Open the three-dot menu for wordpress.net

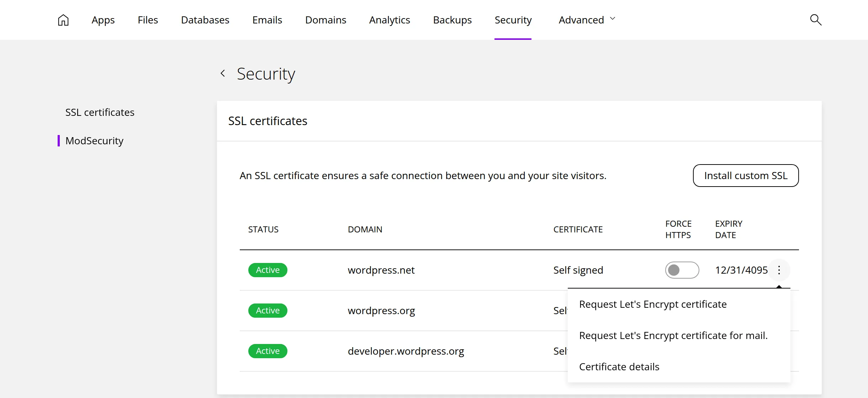[779, 270]
